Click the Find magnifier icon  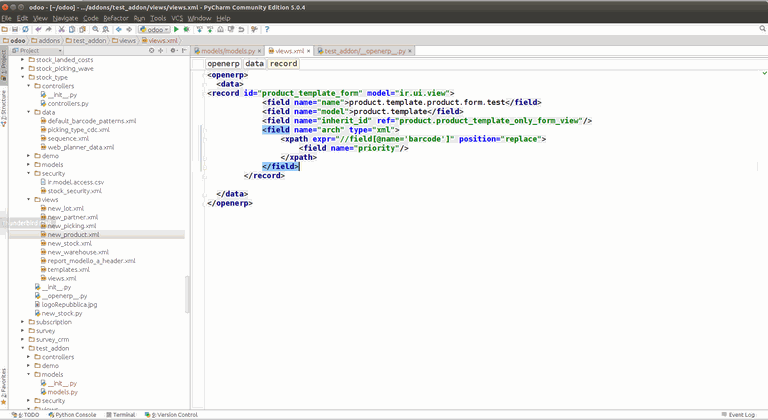[96, 29]
